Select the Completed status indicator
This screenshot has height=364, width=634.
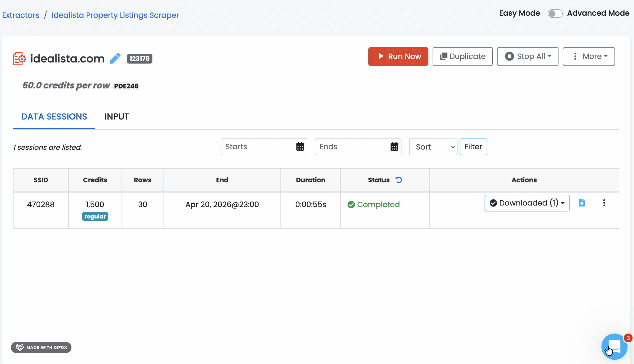[374, 205]
